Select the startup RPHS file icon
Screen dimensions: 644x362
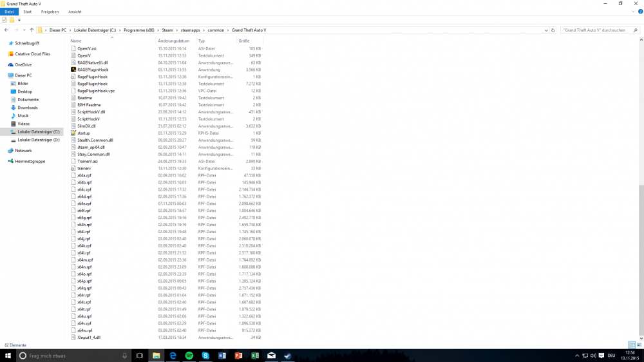[x=73, y=133]
